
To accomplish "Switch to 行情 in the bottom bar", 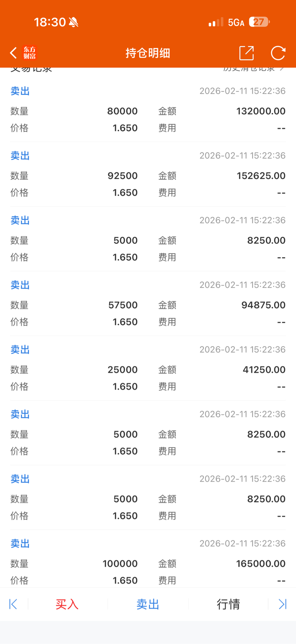I will tap(228, 604).
